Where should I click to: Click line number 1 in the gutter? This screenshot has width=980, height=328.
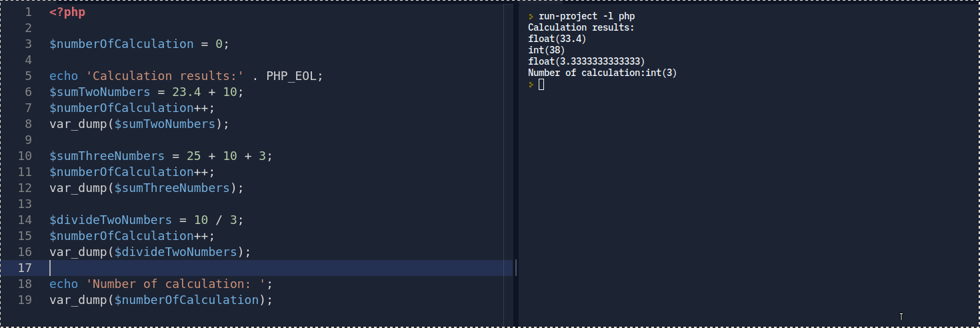click(27, 12)
